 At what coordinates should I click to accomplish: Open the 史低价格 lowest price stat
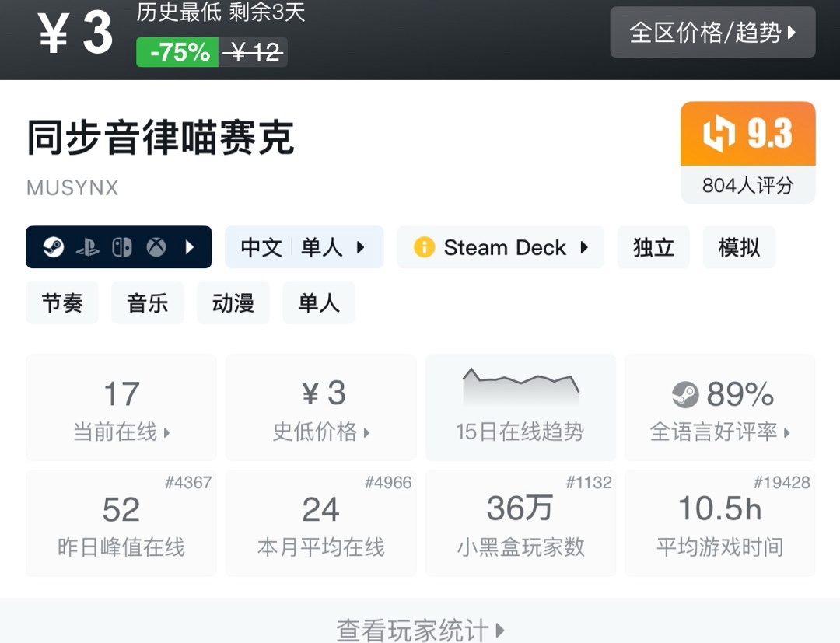pyautogui.click(x=321, y=407)
